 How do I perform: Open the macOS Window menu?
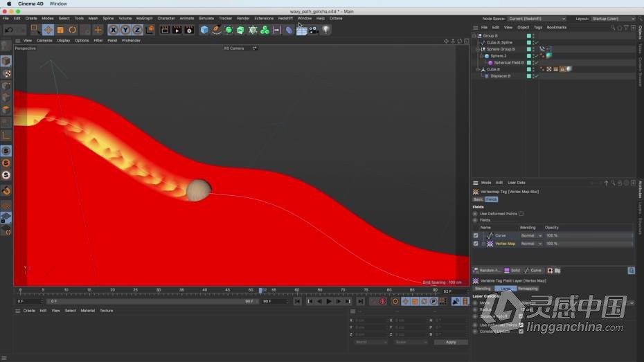pos(58,3)
